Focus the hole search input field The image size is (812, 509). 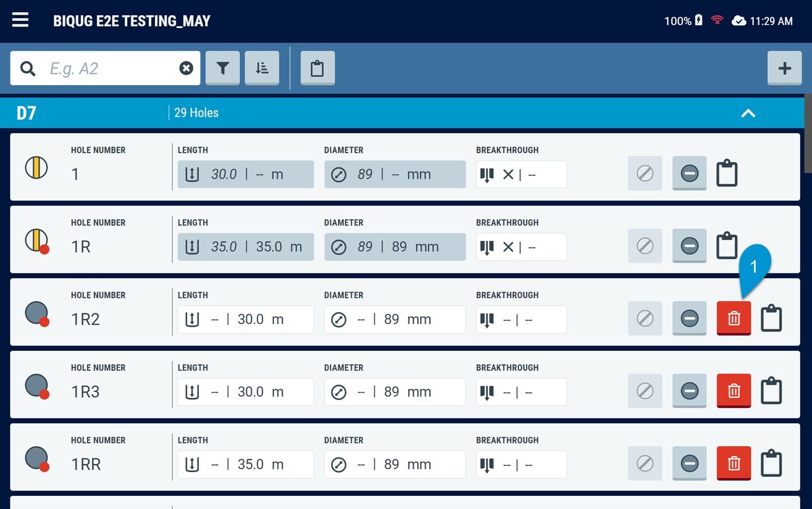(111, 68)
